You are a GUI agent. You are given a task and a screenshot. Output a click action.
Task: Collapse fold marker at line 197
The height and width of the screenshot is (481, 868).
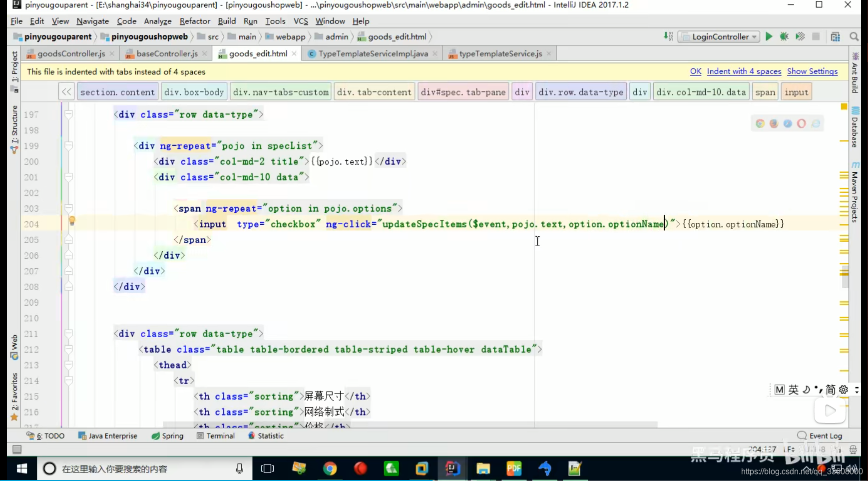(x=69, y=114)
